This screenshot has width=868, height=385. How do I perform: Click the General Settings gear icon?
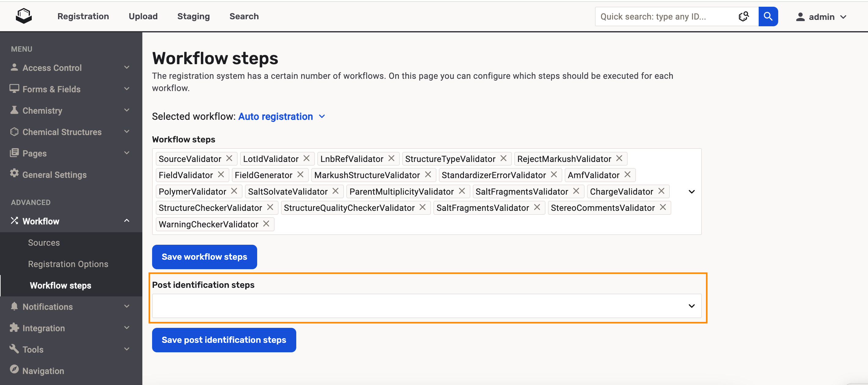(x=14, y=173)
